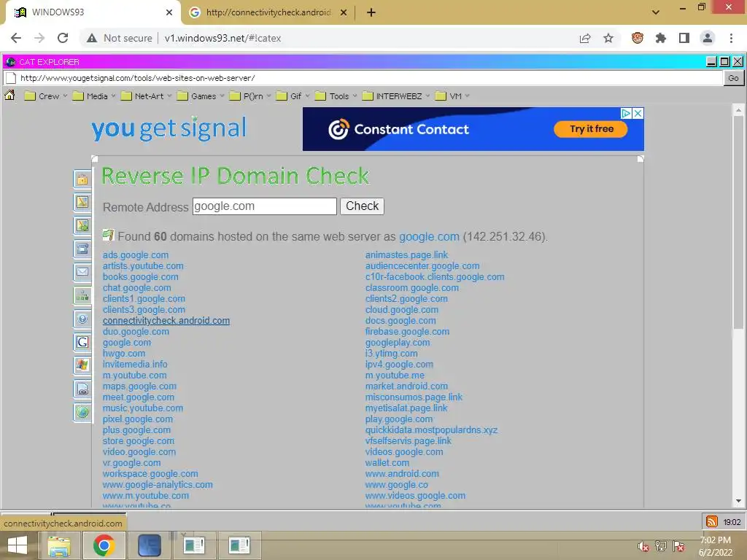The image size is (747, 560).
Task: Expand the Crew bookmark folder
Action: tap(46, 96)
